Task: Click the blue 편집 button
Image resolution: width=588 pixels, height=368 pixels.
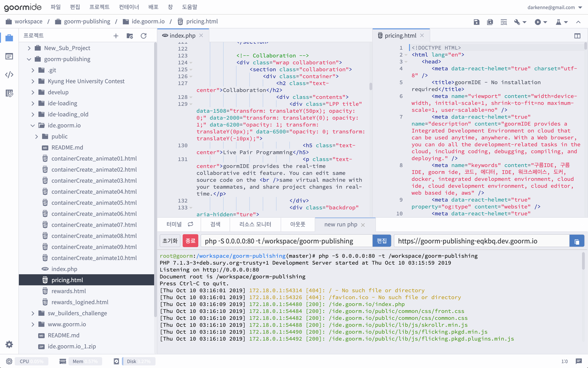Action: [382, 241]
